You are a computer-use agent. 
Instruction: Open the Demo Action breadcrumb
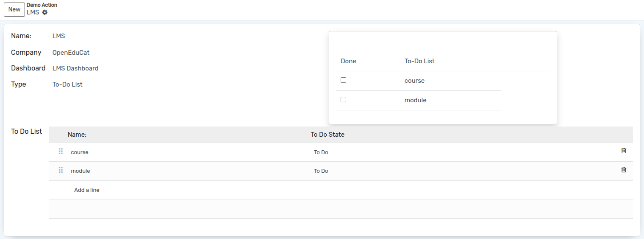coord(42,5)
